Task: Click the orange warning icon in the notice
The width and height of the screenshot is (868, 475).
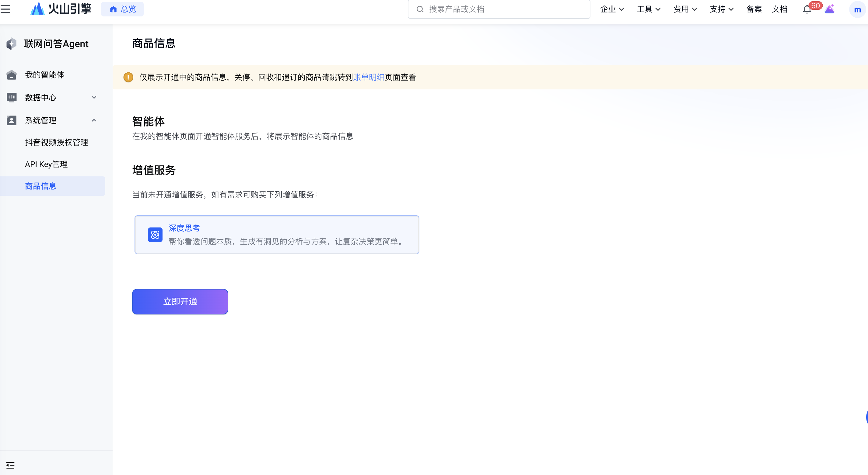Action: tap(128, 78)
